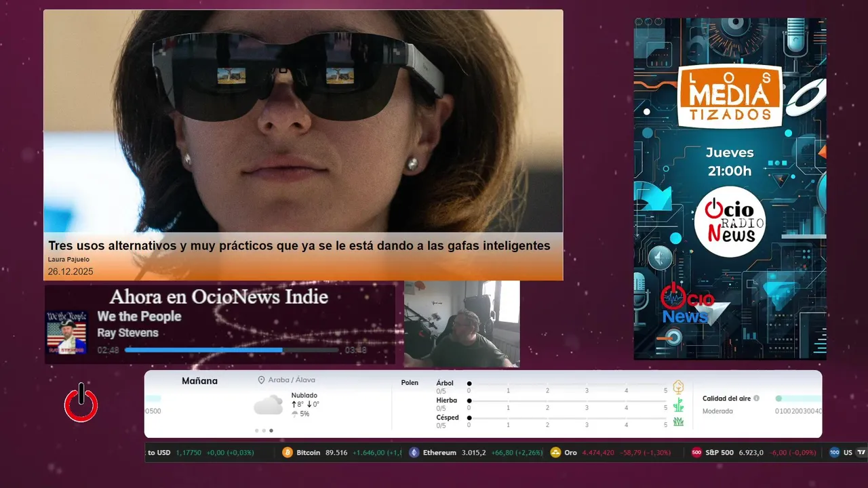Click the Ethereum change +66,80 (+2,26%)
The height and width of the screenshot is (488, 868).
point(517,452)
